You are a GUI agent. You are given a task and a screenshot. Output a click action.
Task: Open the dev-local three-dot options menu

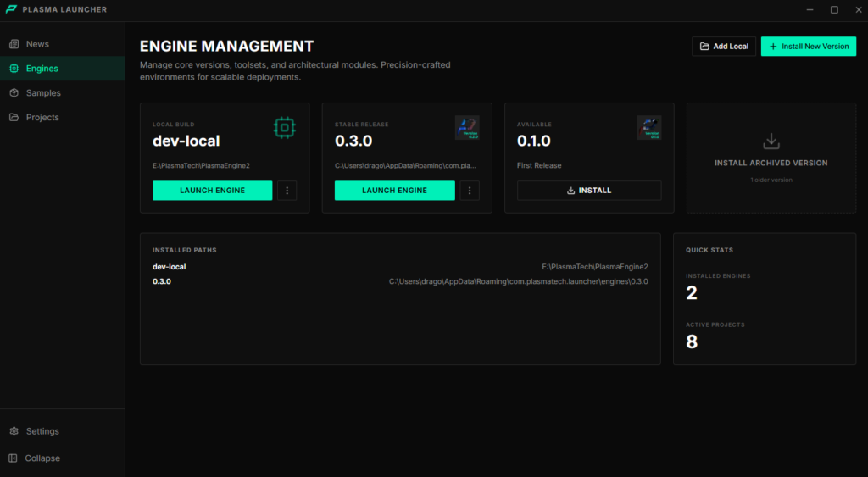(x=287, y=191)
